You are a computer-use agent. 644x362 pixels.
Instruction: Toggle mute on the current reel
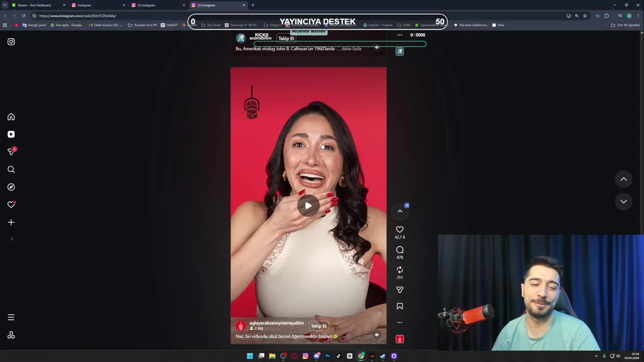pos(377,335)
